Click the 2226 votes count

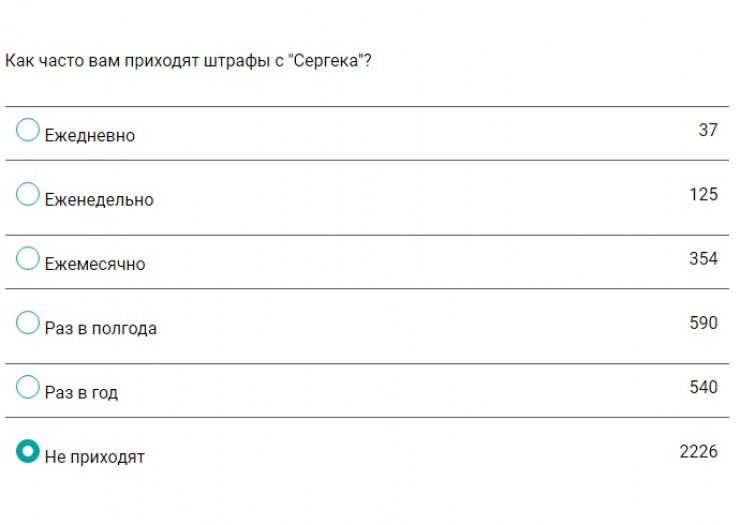pyautogui.click(x=698, y=452)
